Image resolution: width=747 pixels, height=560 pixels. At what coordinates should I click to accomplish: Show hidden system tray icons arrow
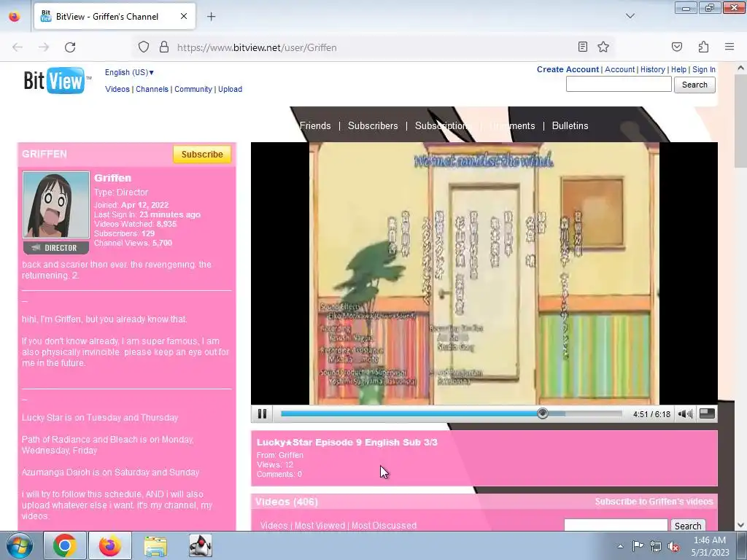620,546
